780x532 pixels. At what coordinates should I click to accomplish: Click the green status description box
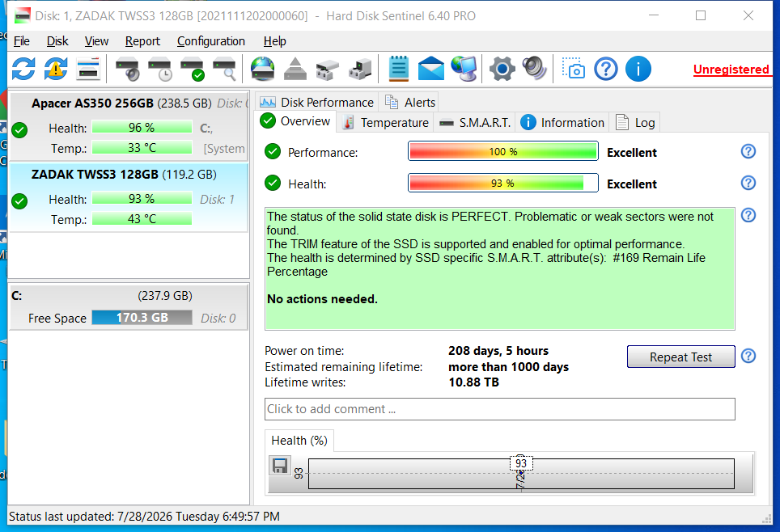(x=499, y=268)
